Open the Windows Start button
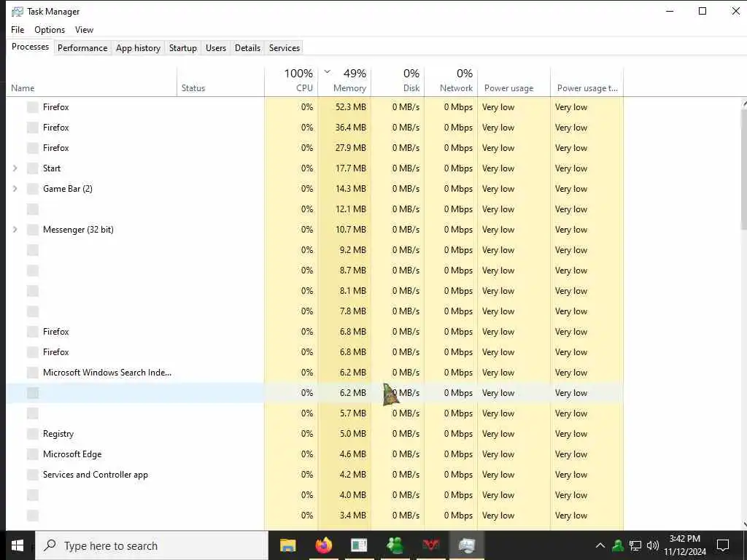This screenshot has width=747, height=560. (18, 545)
